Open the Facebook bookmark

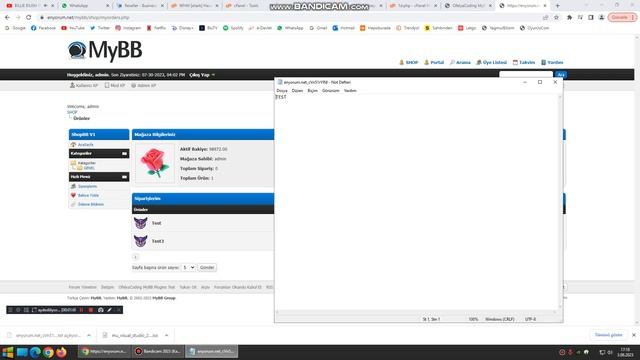coord(43,28)
